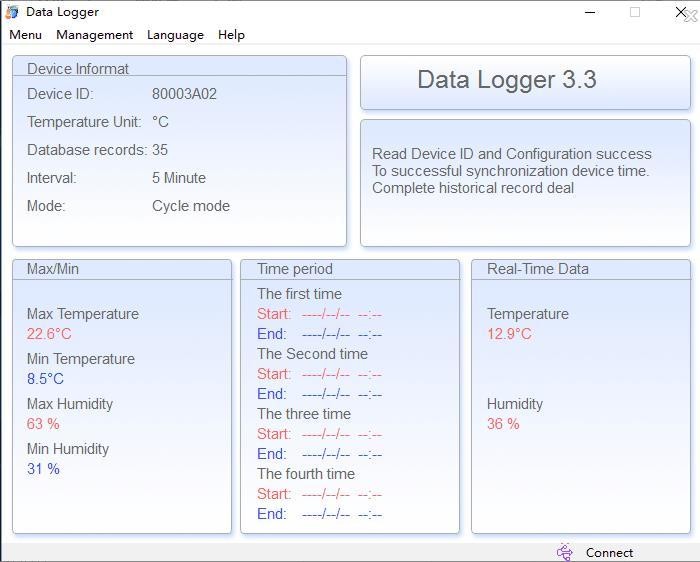
Task: Click the Connect label in status bar
Action: 609,552
